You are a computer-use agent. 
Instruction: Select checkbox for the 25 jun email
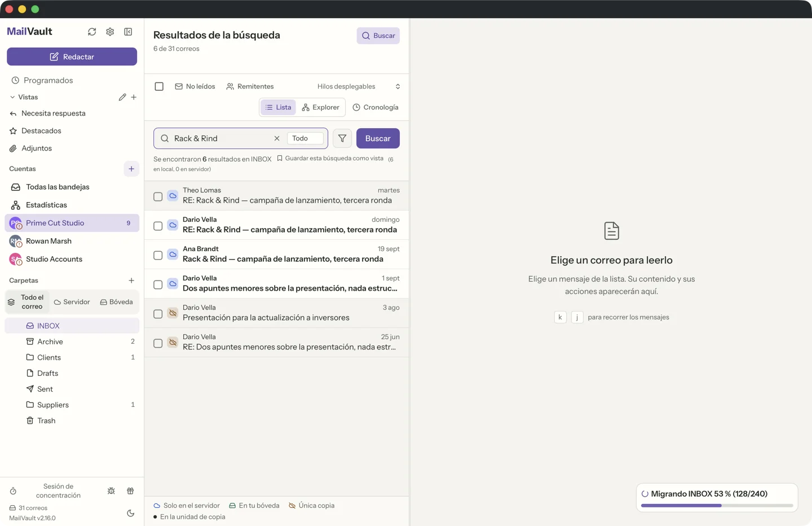pyautogui.click(x=158, y=343)
